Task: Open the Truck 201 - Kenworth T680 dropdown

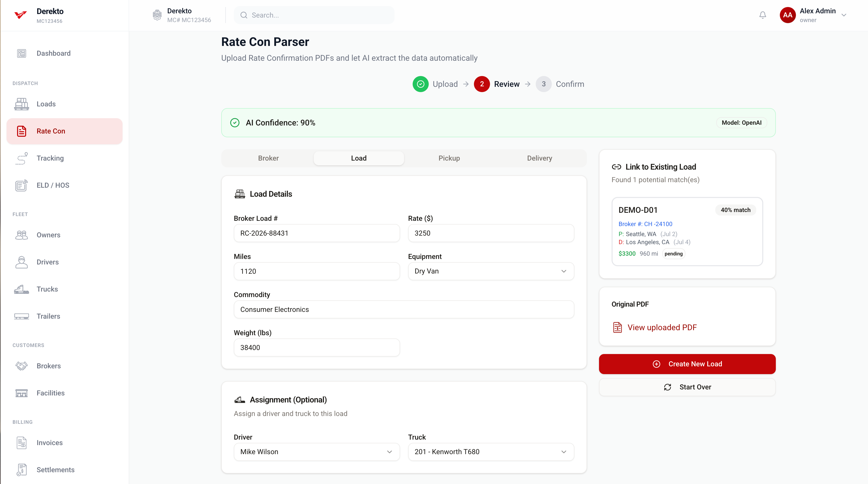Action: coord(491,452)
